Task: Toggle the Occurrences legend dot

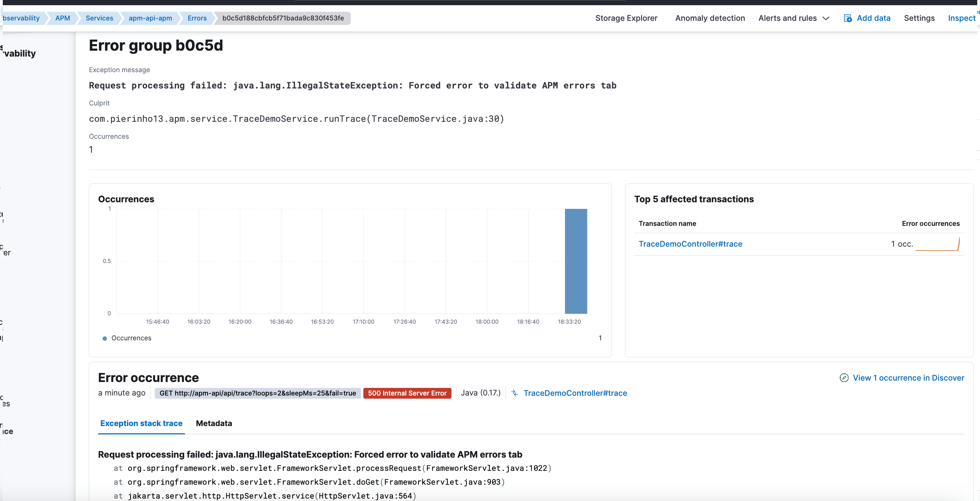Action: coord(104,338)
